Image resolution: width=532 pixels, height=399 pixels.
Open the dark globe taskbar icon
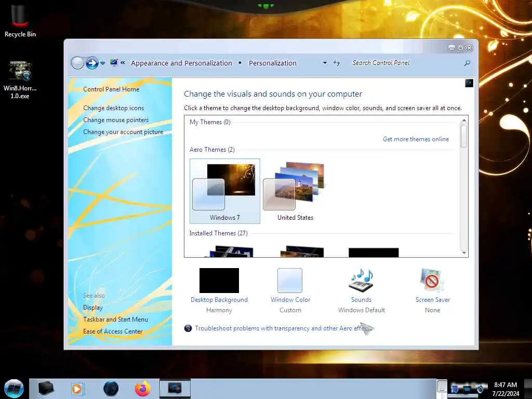[x=111, y=389]
